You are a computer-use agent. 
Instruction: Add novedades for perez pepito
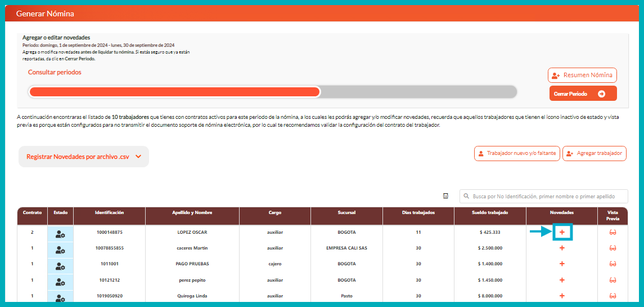pyautogui.click(x=562, y=280)
